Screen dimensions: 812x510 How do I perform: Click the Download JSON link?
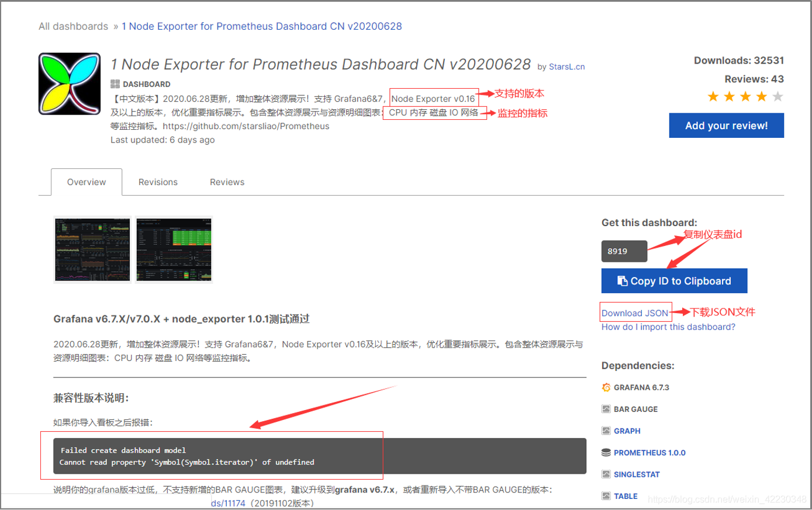click(x=635, y=313)
